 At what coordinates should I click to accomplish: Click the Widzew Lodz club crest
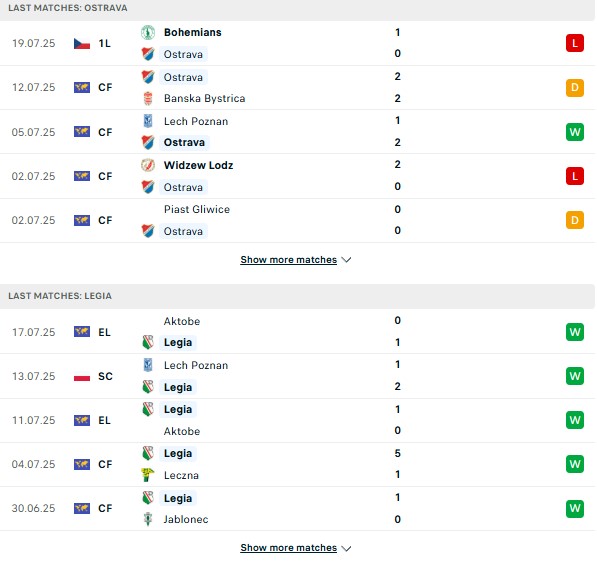click(x=148, y=165)
